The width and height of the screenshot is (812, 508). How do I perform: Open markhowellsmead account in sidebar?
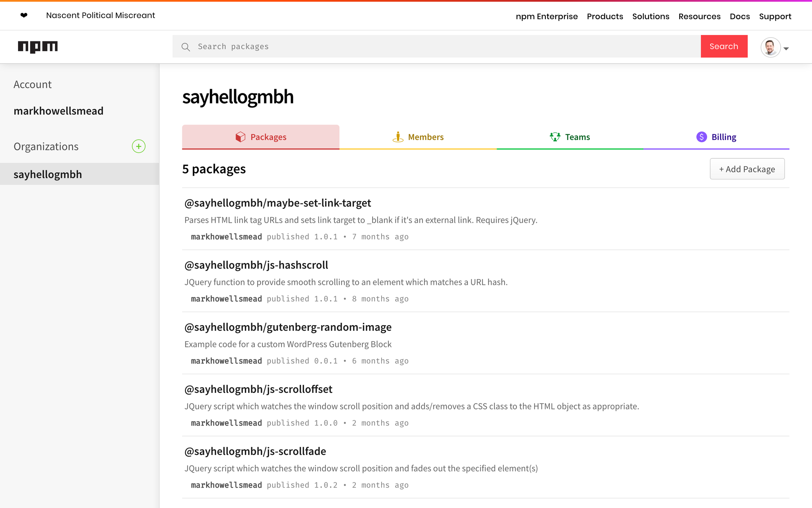coord(58,111)
